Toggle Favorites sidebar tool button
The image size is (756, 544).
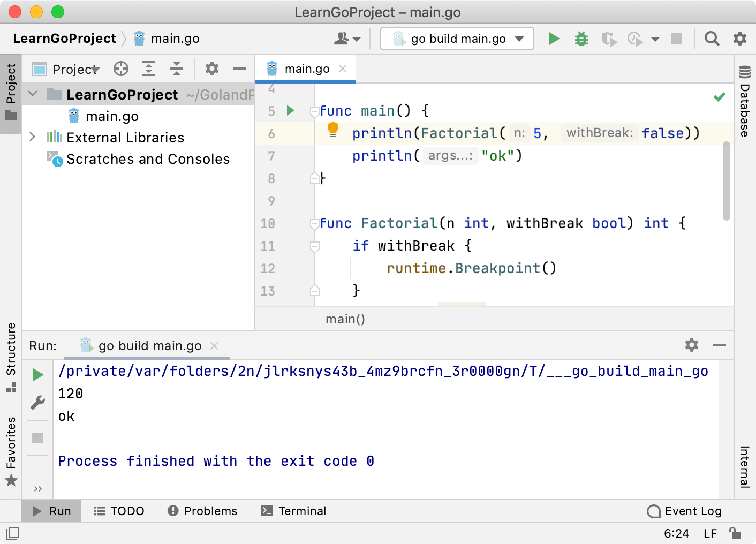tap(11, 451)
